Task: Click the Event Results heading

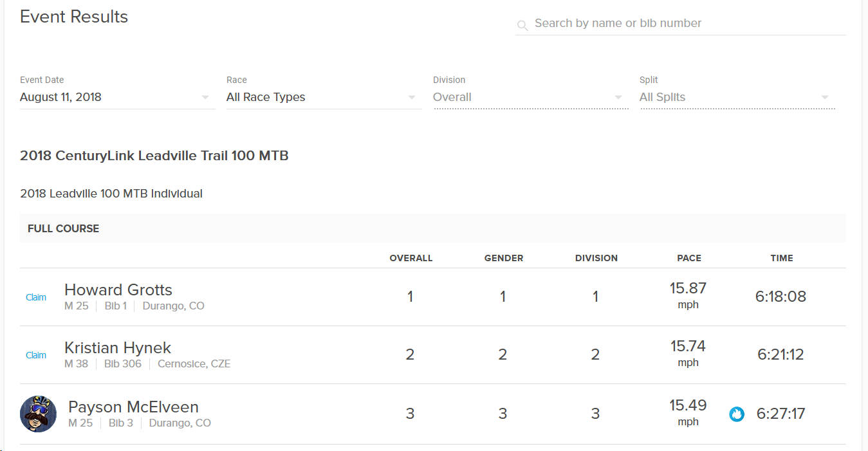Action: [74, 17]
